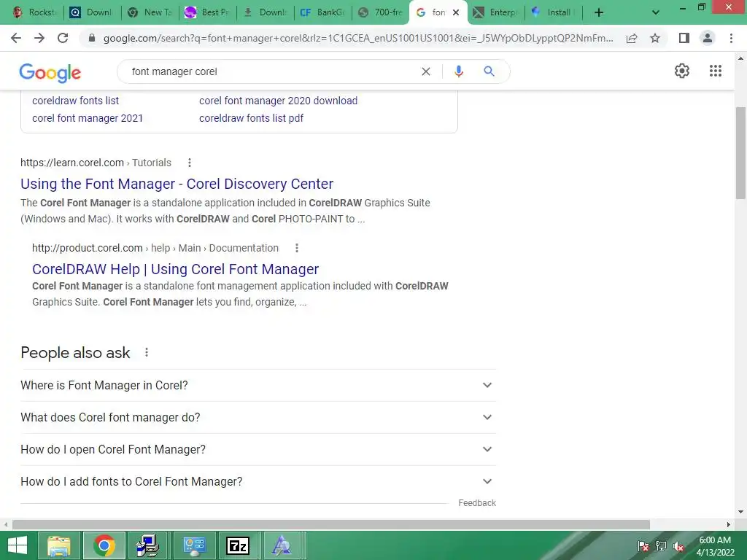Open the Chrome profile avatar
Image resolution: width=747 pixels, height=560 pixels.
pyautogui.click(x=708, y=38)
